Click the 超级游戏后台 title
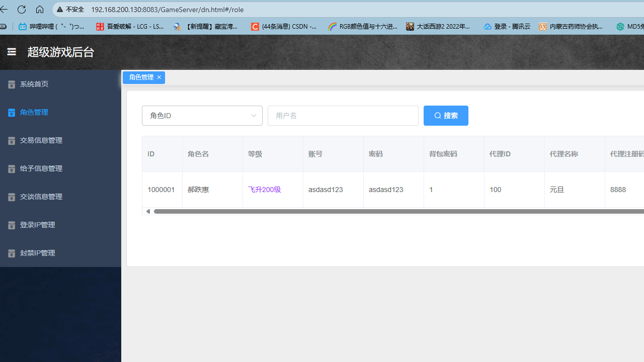The height and width of the screenshot is (362, 644). pyautogui.click(x=60, y=52)
